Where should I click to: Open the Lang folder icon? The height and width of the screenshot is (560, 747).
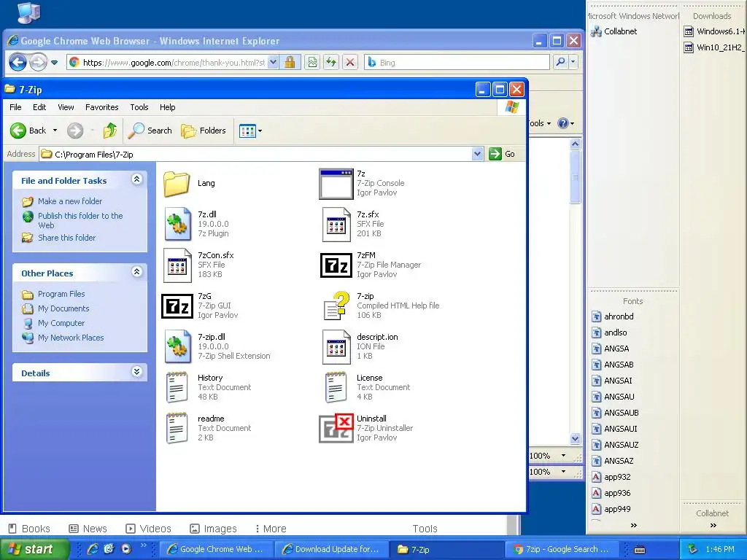coord(177,184)
